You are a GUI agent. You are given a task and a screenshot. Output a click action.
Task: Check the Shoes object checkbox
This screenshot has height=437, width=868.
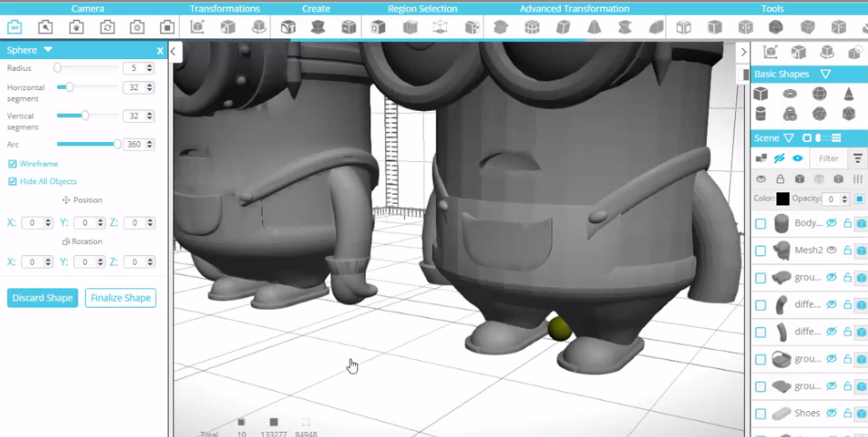coord(761,414)
